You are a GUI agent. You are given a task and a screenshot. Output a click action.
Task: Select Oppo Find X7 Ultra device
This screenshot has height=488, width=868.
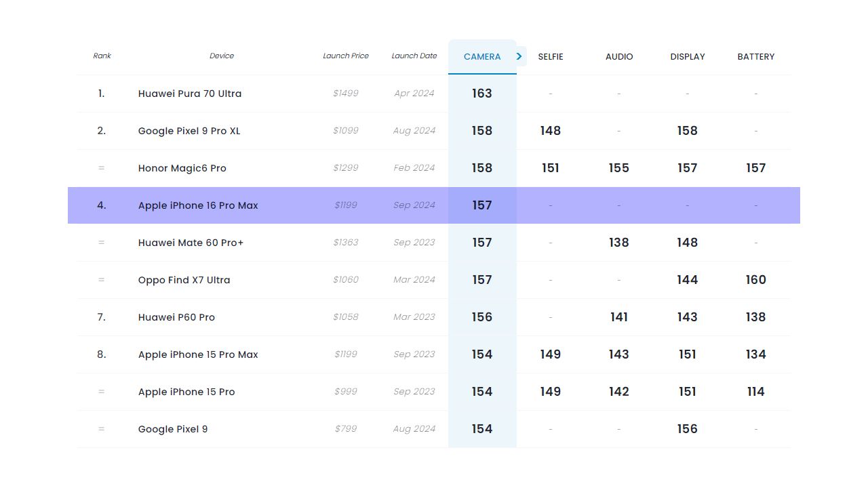(x=184, y=280)
